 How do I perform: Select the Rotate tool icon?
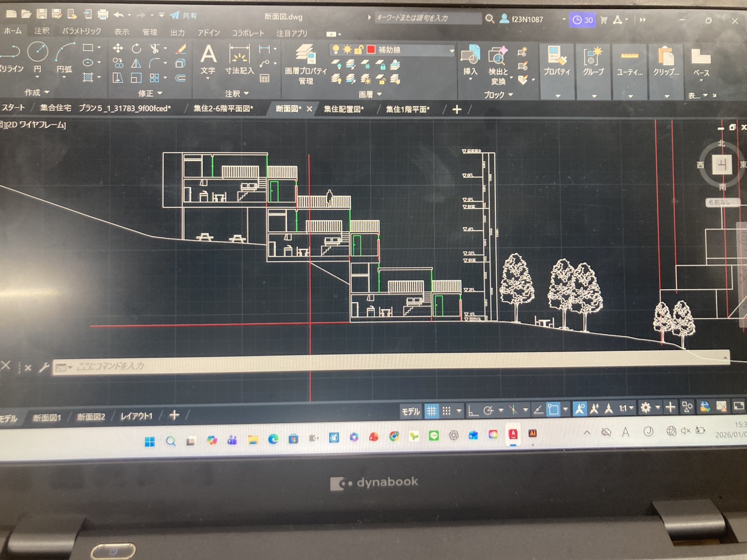(137, 49)
